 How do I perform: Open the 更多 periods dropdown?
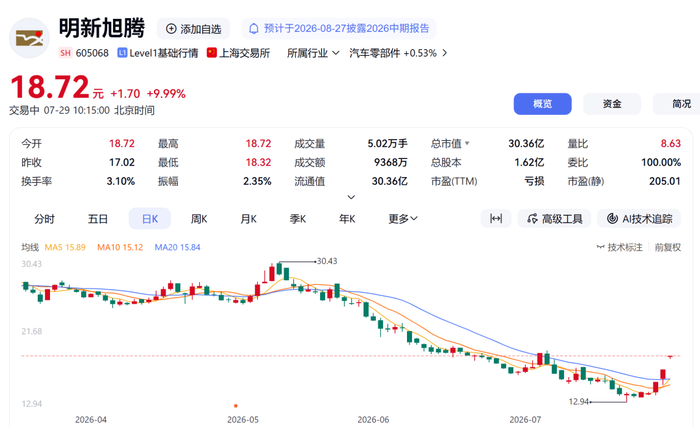[403, 219]
